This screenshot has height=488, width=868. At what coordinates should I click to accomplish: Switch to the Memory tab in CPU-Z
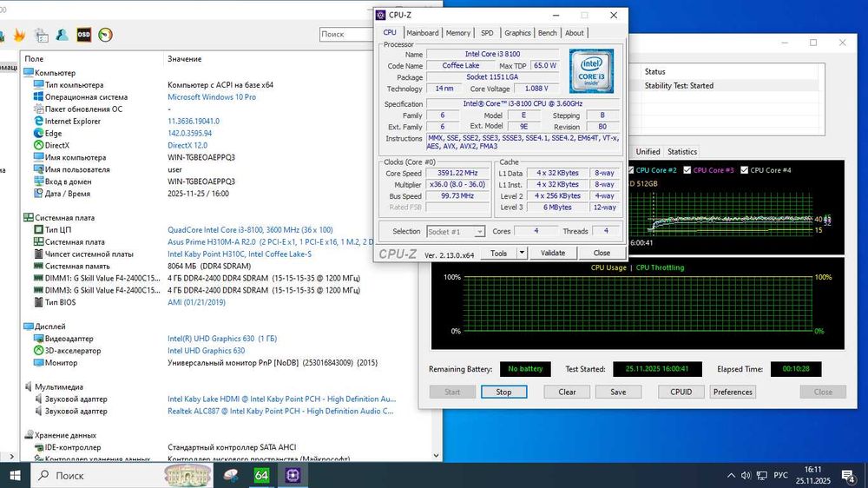coord(457,33)
